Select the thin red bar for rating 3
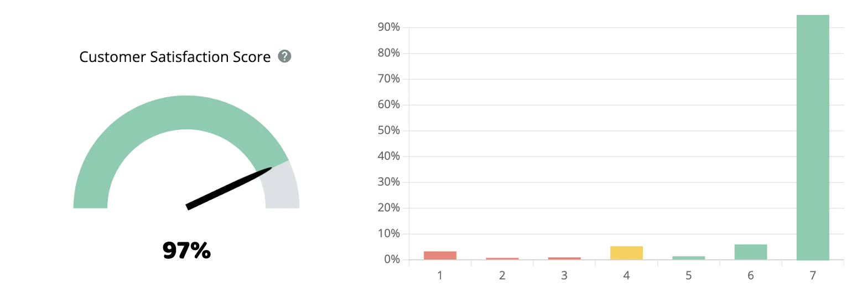The height and width of the screenshot is (307, 868). (564, 258)
